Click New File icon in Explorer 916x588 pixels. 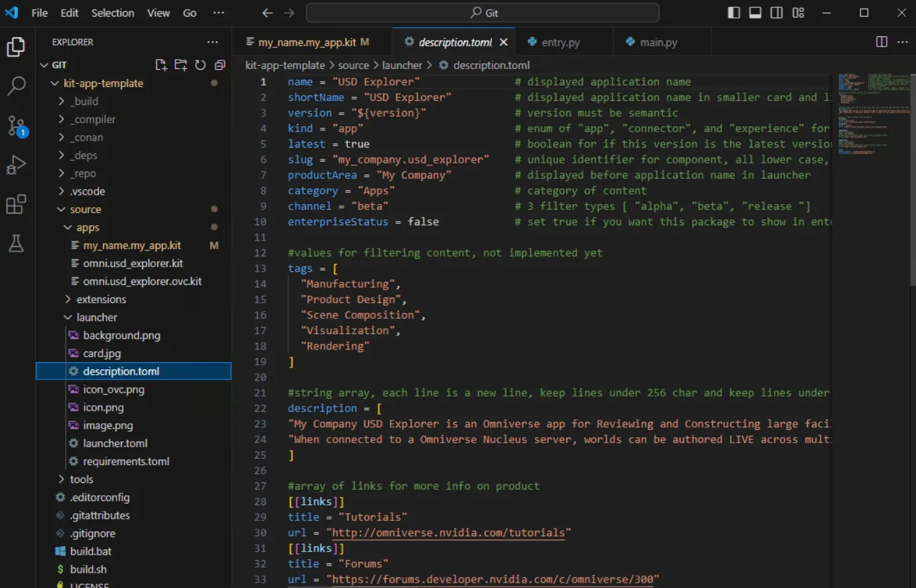tap(161, 64)
